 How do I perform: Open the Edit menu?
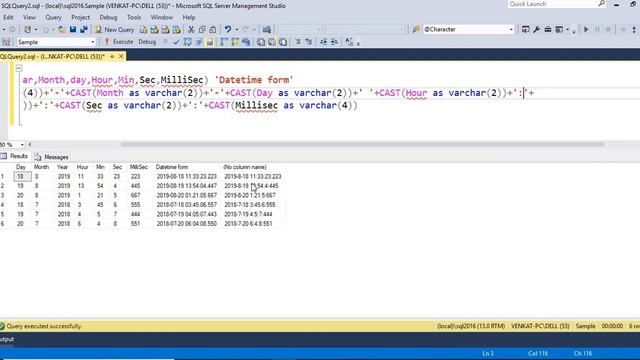[8, 18]
